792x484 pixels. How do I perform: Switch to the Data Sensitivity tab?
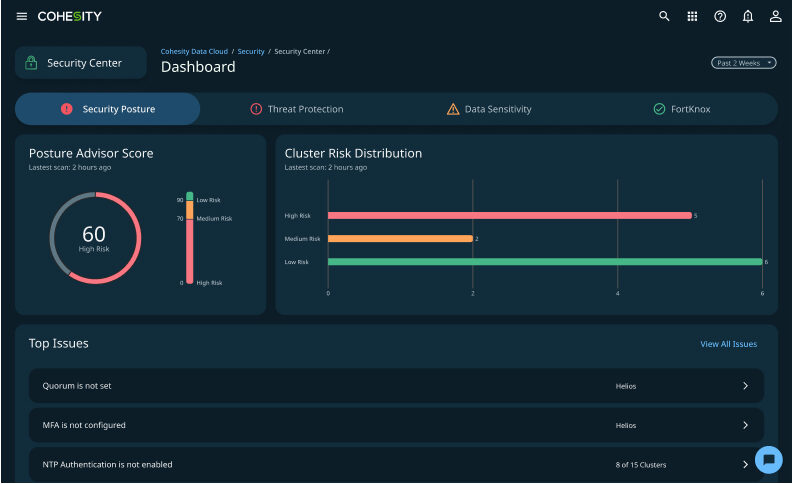(489, 109)
